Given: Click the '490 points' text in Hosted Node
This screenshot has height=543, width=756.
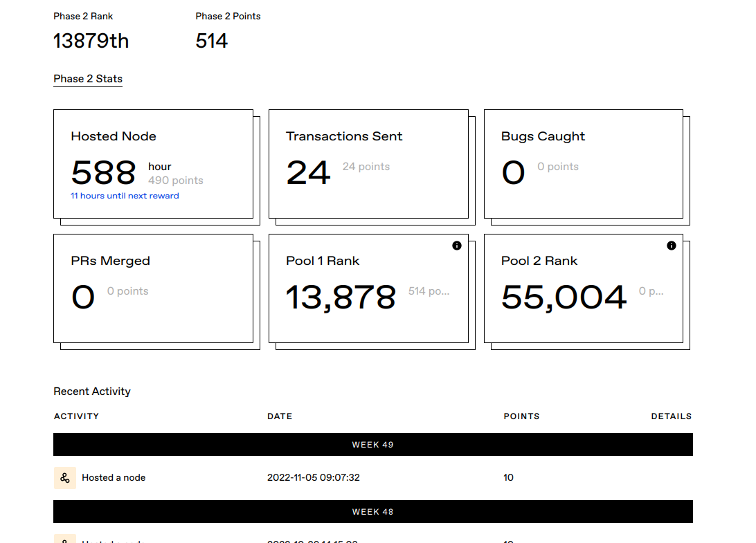Looking at the screenshot, I should pyautogui.click(x=176, y=181).
